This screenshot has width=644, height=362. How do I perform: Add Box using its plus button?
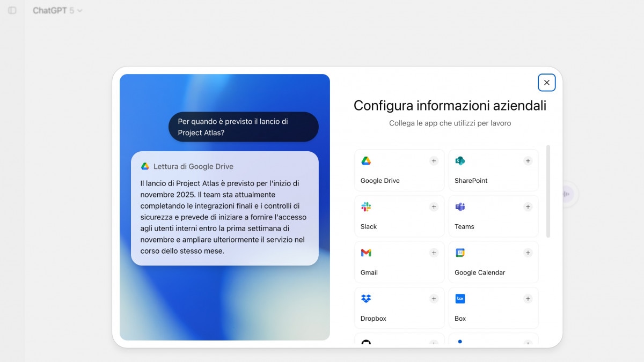click(528, 299)
